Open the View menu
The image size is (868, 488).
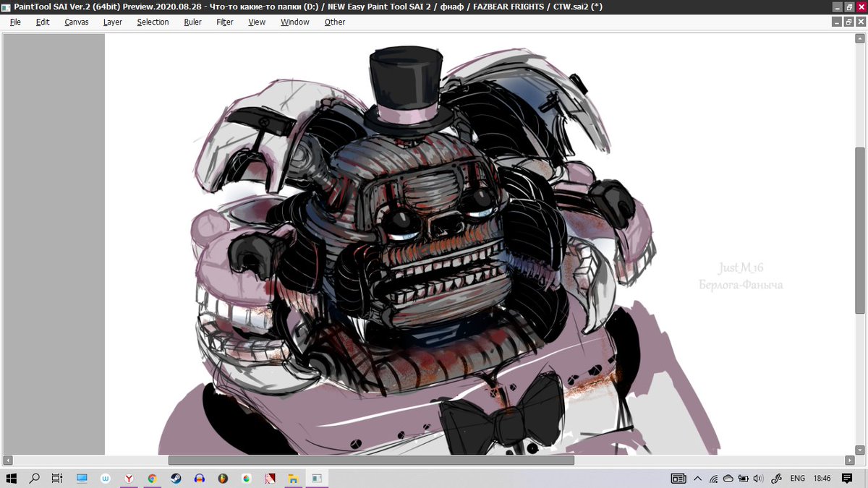coord(257,22)
